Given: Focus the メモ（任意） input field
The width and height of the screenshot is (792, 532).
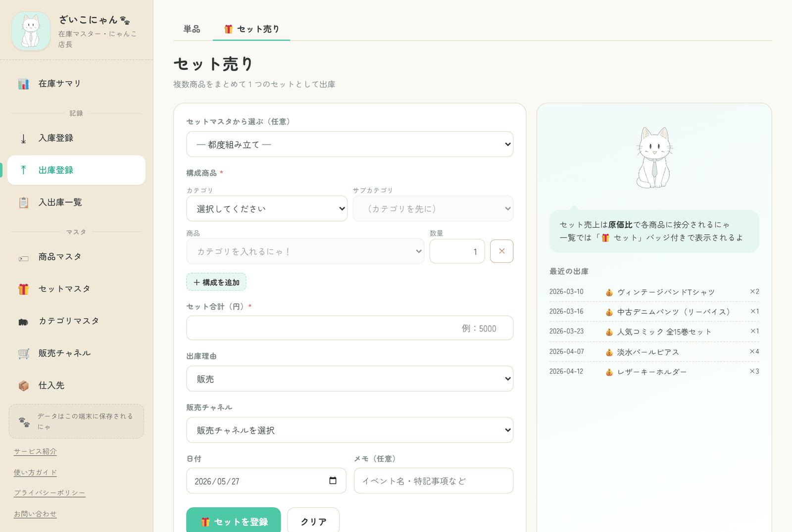Looking at the screenshot, I should pos(434,481).
